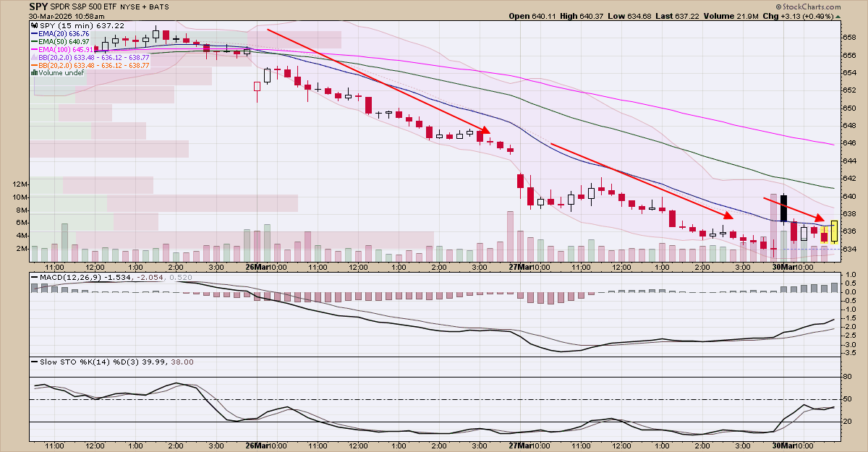Click the blue EMA(20) line swatch

pos(33,33)
